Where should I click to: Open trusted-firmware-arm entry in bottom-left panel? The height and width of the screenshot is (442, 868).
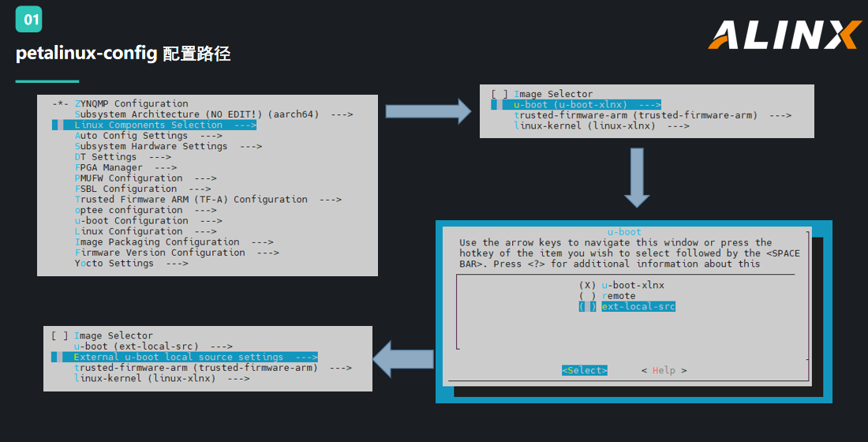click(x=213, y=368)
